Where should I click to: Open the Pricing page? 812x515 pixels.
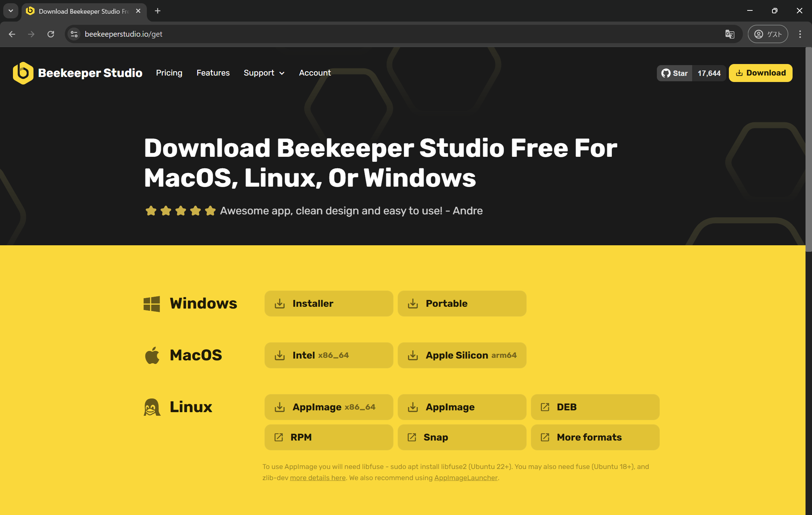point(169,73)
